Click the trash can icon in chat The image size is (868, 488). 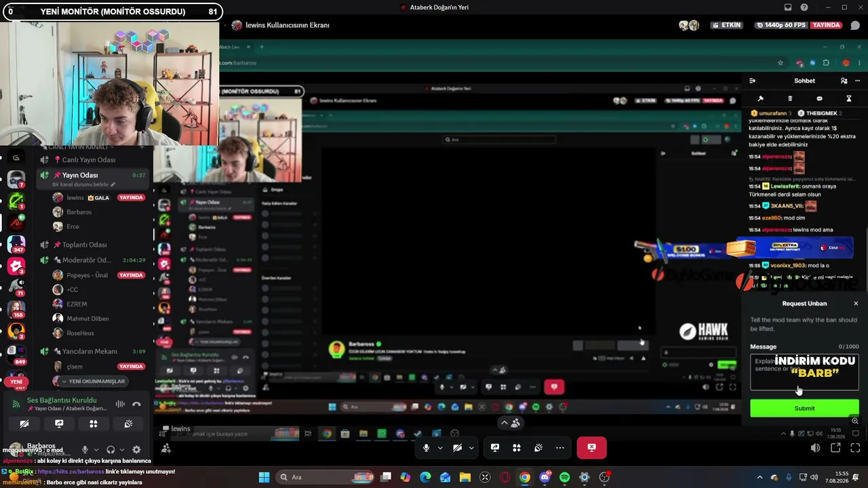pyautogui.click(x=790, y=99)
